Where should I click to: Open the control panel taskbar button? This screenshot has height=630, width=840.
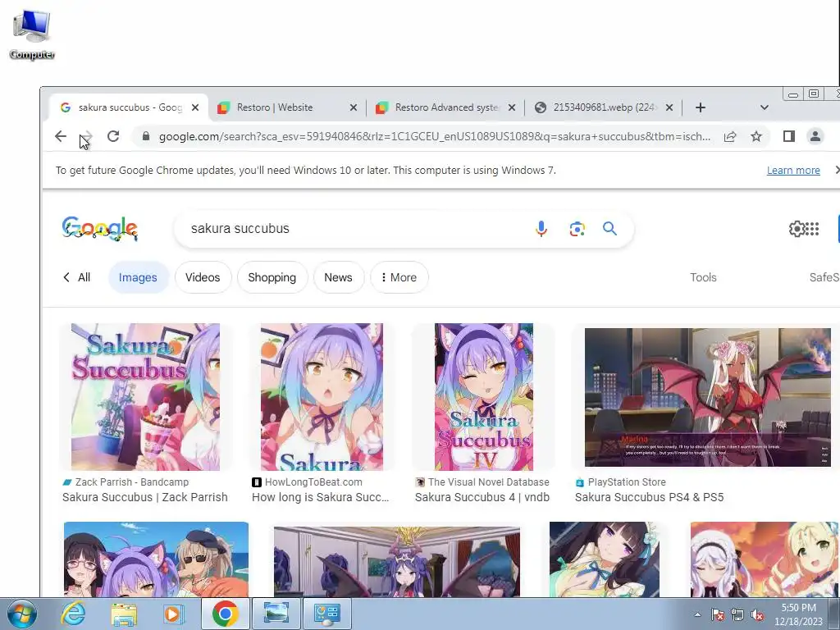326,614
